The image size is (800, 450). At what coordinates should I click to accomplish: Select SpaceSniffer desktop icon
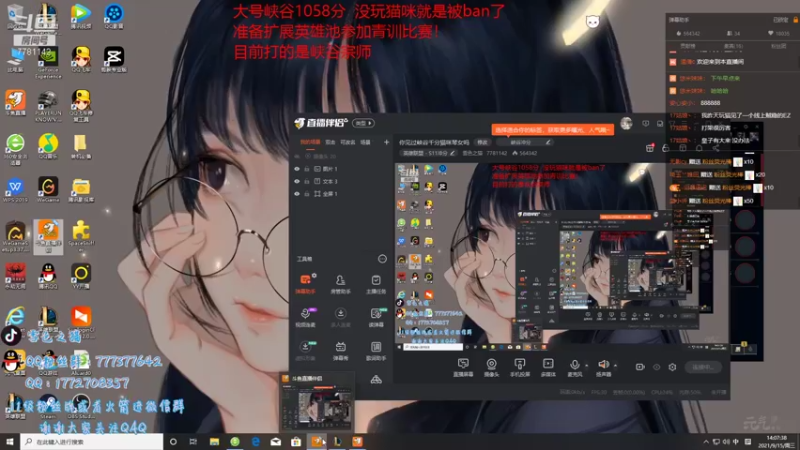81,236
